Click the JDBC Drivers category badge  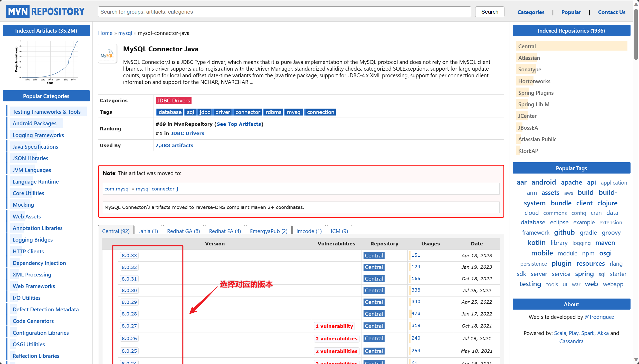point(174,100)
